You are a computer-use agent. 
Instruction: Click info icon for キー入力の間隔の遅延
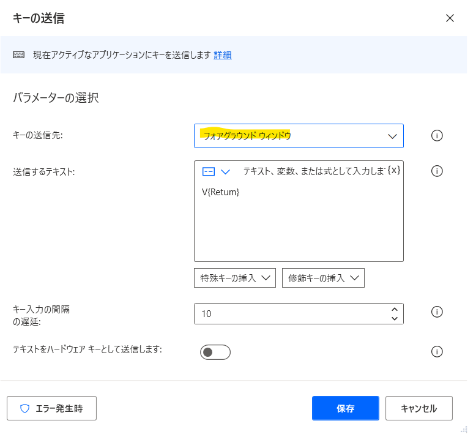pyautogui.click(x=437, y=312)
